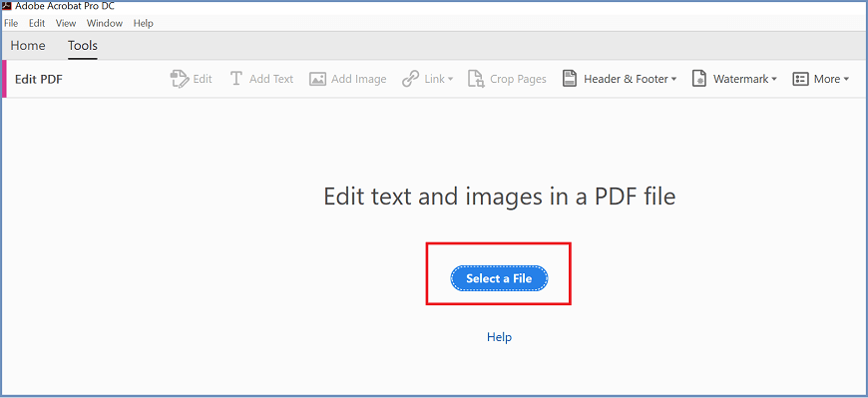Click the Watermark document icon
Viewport: 868px width, 398px height.
pos(699,79)
